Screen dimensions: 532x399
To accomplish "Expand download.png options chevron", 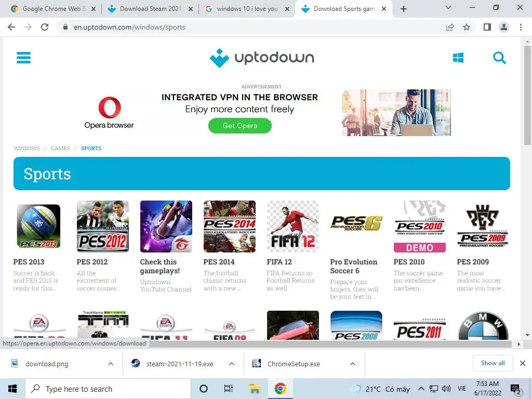I will point(111,364).
